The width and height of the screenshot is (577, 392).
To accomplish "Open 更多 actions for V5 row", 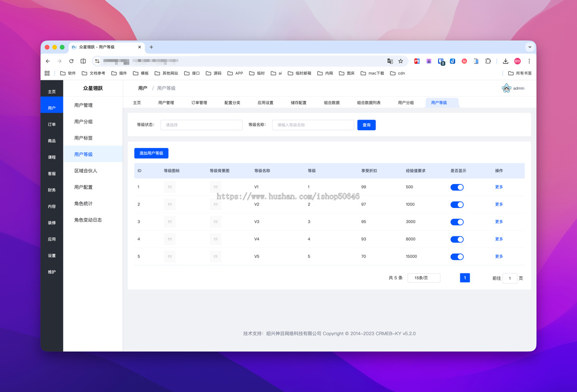I will 499,257.
